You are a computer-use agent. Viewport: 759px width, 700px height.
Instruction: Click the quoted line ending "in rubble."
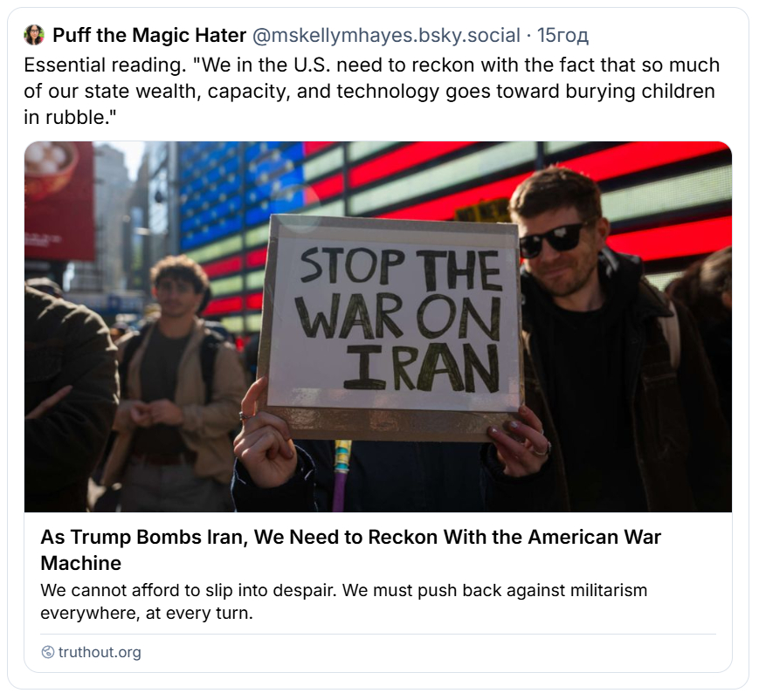(x=70, y=116)
